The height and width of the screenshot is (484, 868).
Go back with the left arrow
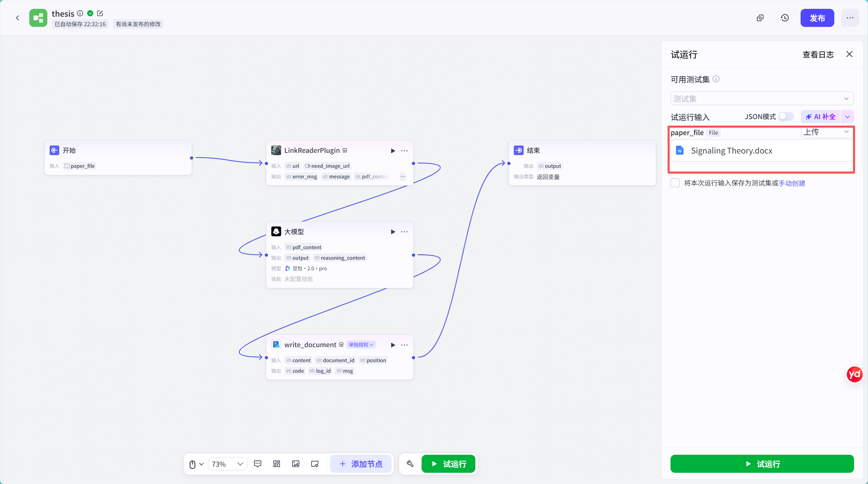pos(17,18)
